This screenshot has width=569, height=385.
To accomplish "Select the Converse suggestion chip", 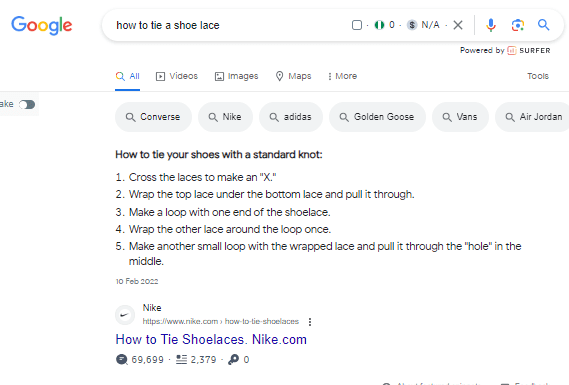I will (153, 117).
